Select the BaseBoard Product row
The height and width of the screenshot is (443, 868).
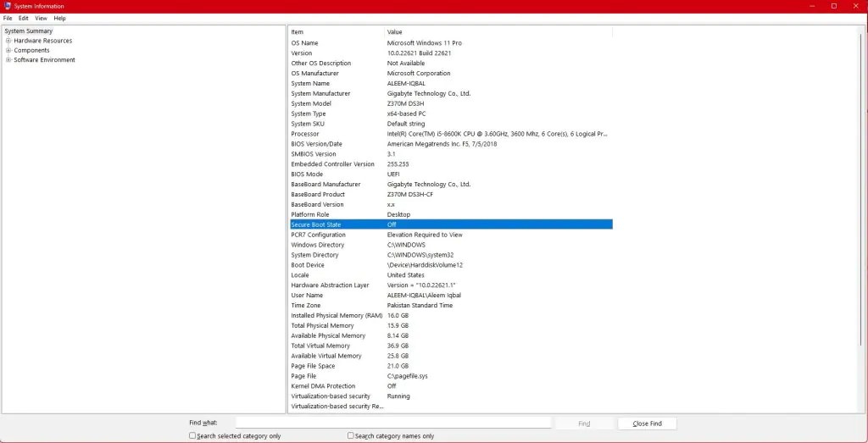(x=451, y=194)
